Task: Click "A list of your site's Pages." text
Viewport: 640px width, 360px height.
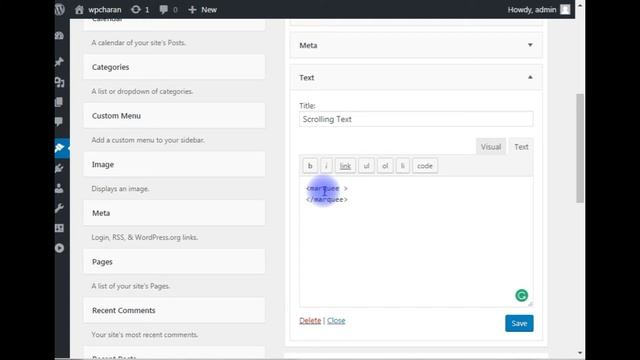Action: point(131,286)
